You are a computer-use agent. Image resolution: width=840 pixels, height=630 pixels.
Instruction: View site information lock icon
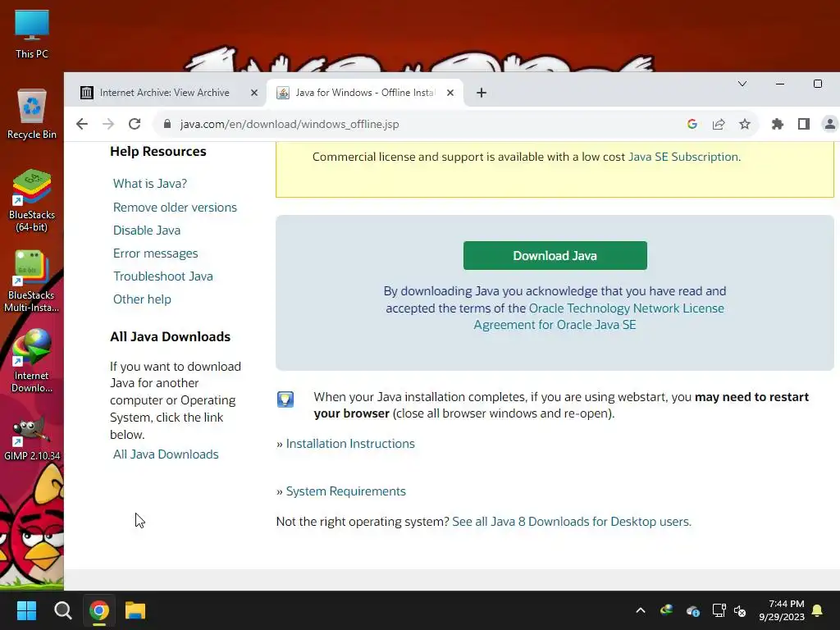167,125
